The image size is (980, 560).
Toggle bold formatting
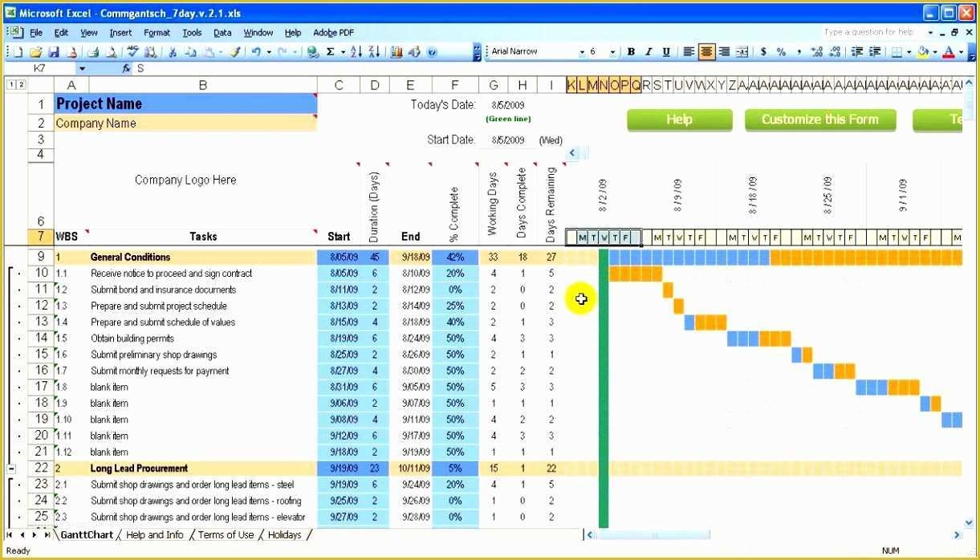(x=632, y=51)
